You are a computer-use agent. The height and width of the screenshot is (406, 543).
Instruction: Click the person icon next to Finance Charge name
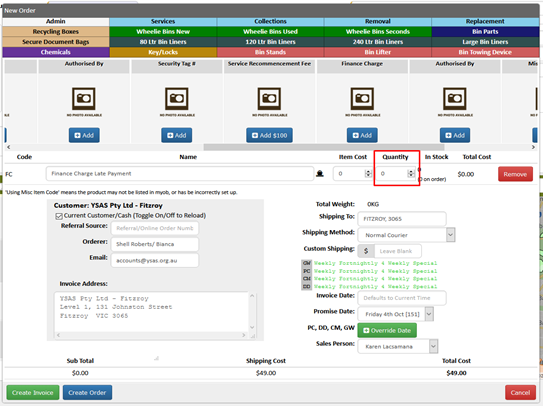[320, 174]
